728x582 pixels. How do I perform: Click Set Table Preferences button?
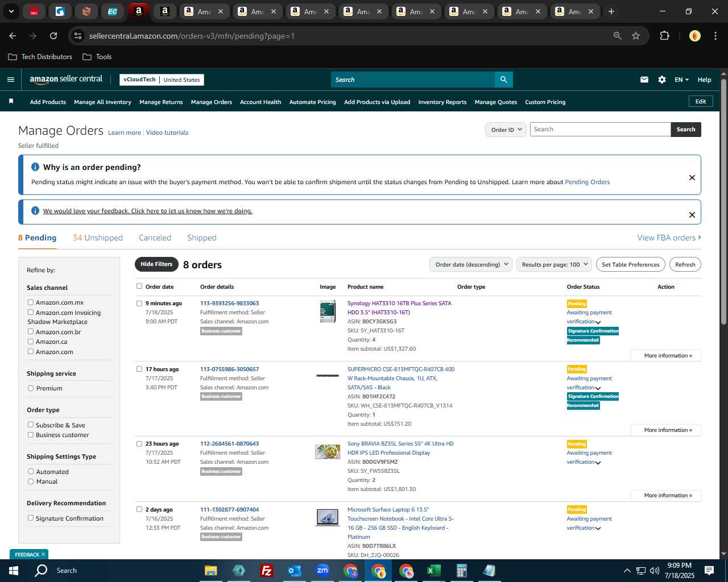click(631, 264)
